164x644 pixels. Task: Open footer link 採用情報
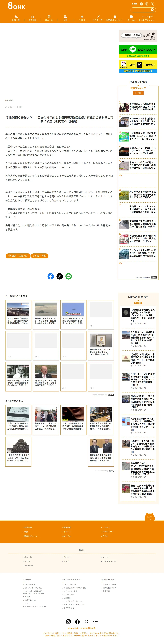(67, 598)
